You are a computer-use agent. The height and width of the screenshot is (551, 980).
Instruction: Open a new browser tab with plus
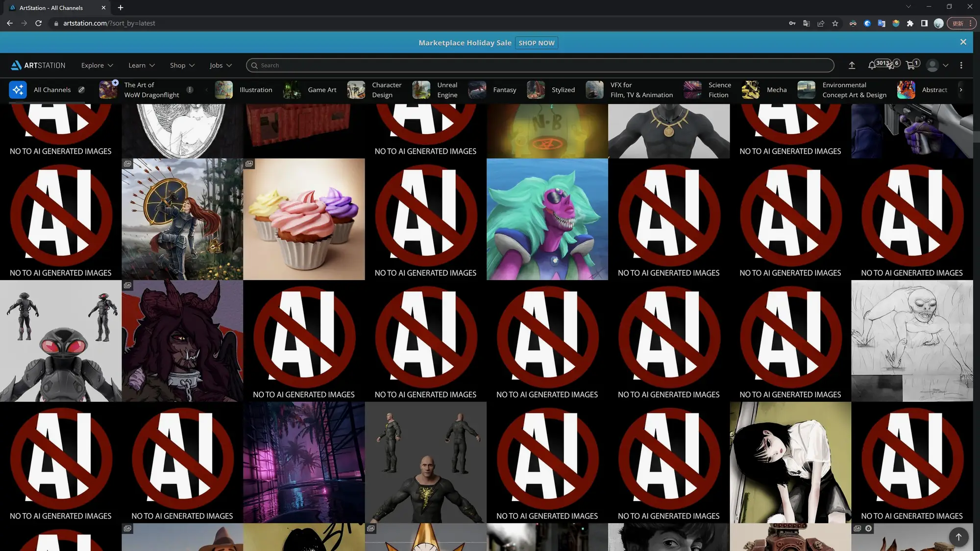coord(121,7)
